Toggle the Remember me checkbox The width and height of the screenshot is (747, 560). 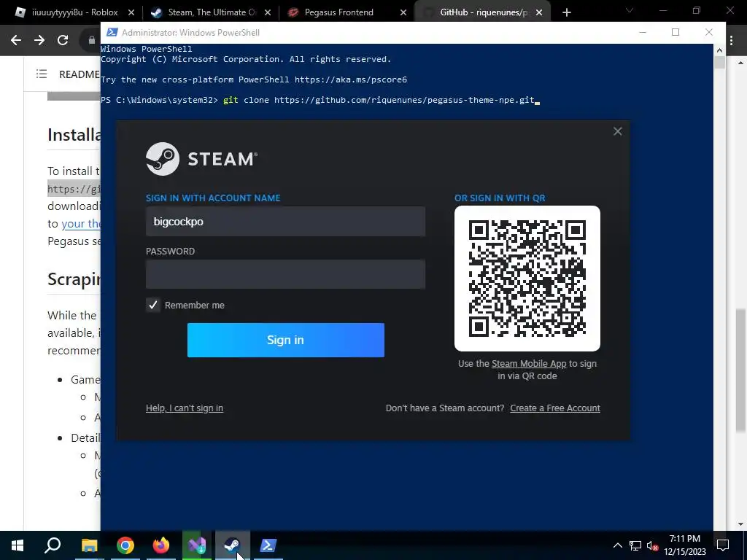[153, 306]
